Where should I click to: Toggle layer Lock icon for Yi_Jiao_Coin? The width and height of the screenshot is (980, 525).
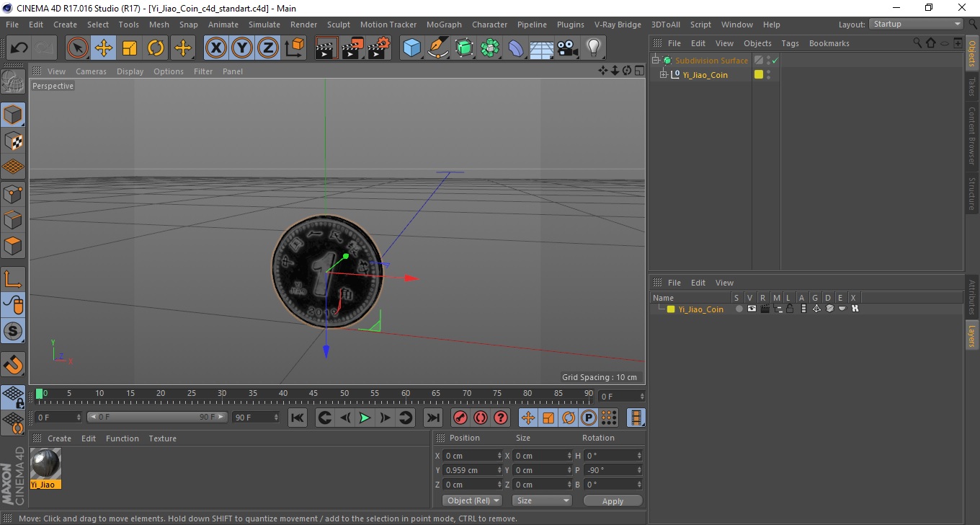coord(790,309)
